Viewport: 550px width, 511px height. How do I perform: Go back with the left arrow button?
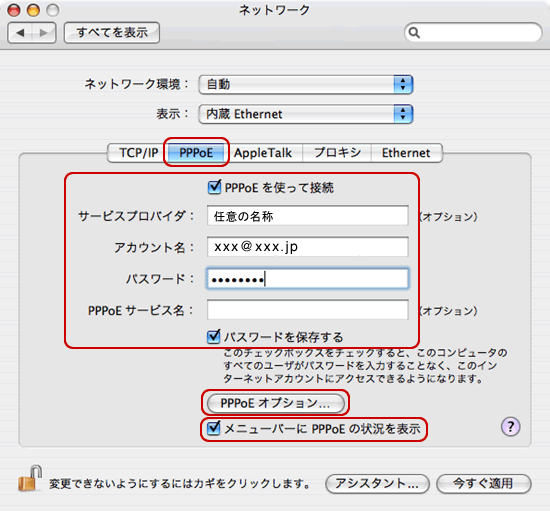click(x=20, y=33)
